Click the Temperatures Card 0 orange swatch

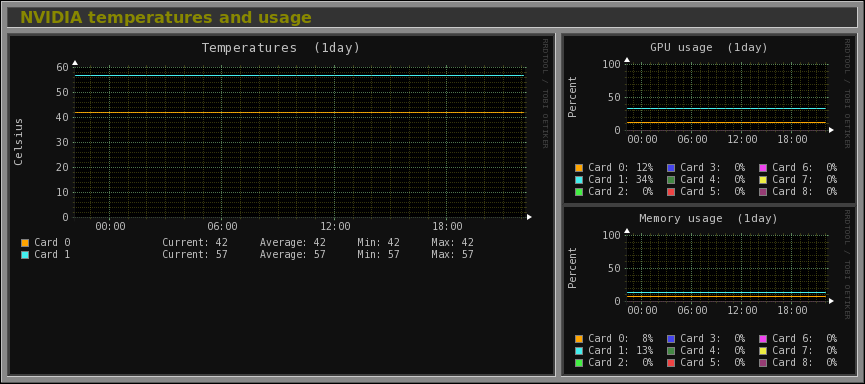25,243
